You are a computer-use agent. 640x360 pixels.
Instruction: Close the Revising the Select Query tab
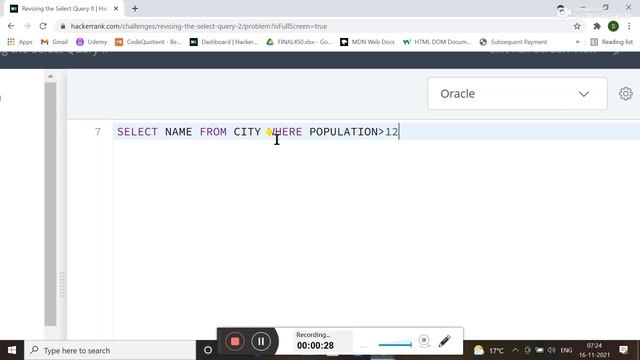(x=116, y=9)
